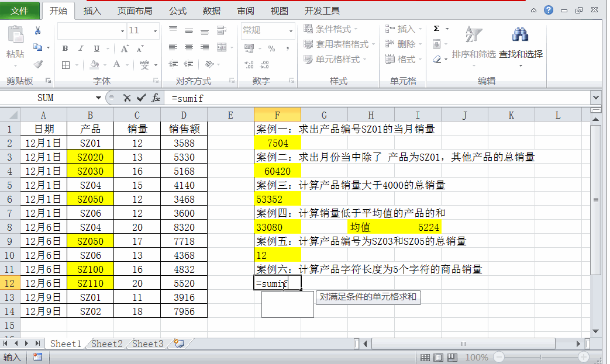The image size is (610, 364).
Task: Click the Insert Function fx button
Action: (156, 98)
